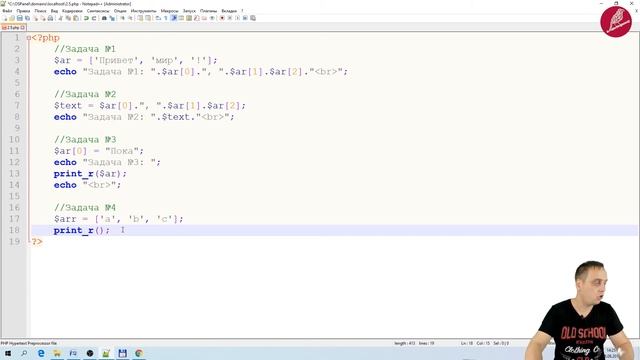This screenshot has width=640, height=360.
Task: Open the Макросы menu
Action: 170,11
